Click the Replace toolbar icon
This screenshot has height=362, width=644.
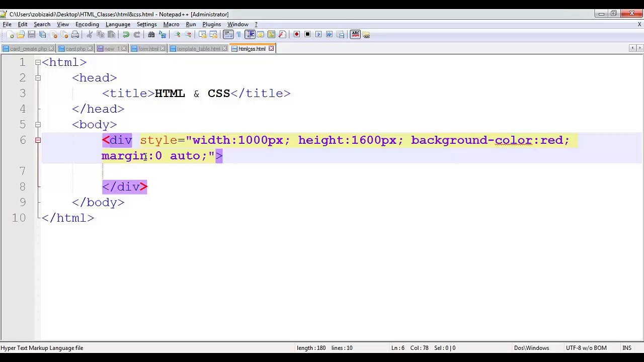point(162,34)
